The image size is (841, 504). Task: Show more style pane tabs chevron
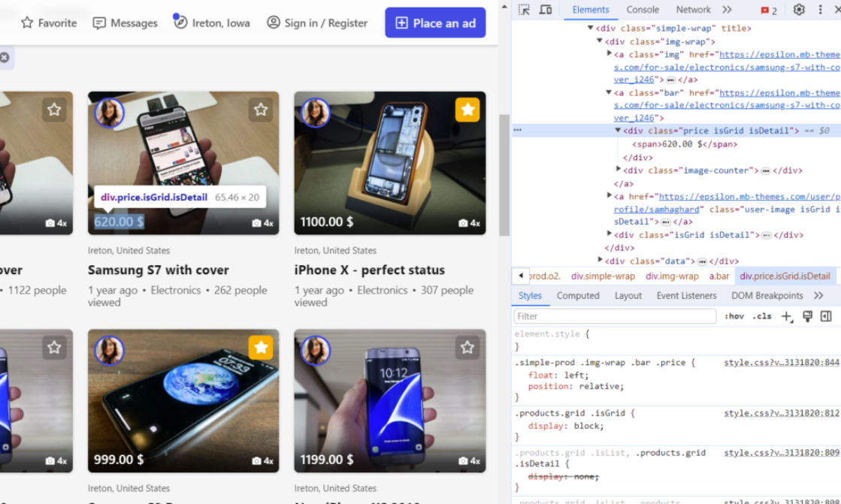pos(818,295)
